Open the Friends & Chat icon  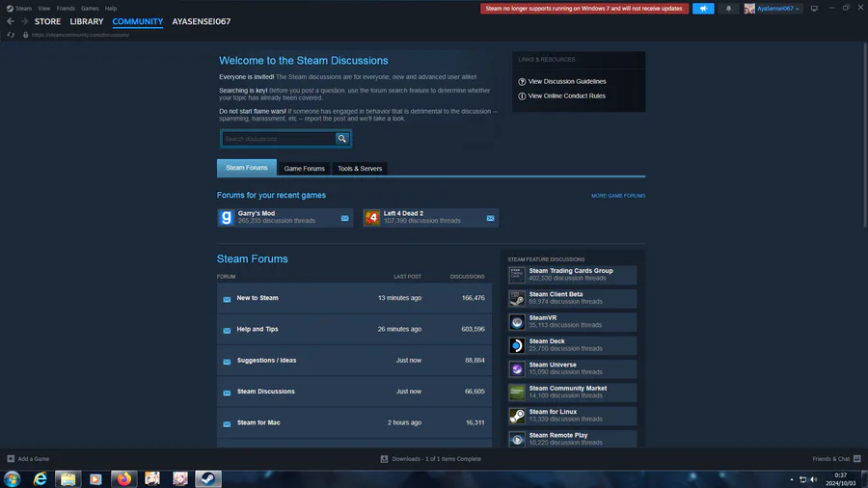tap(857, 459)
